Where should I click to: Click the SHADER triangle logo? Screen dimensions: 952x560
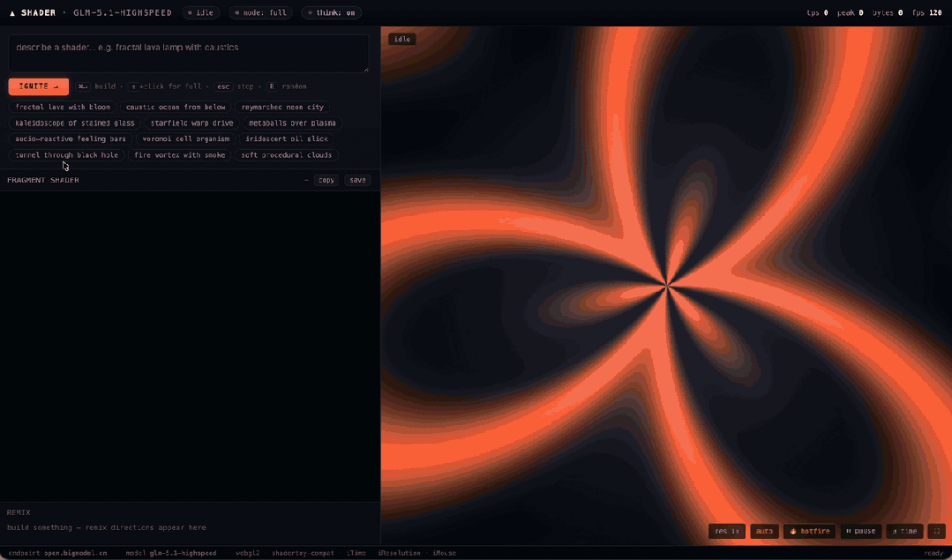[12, 12]
